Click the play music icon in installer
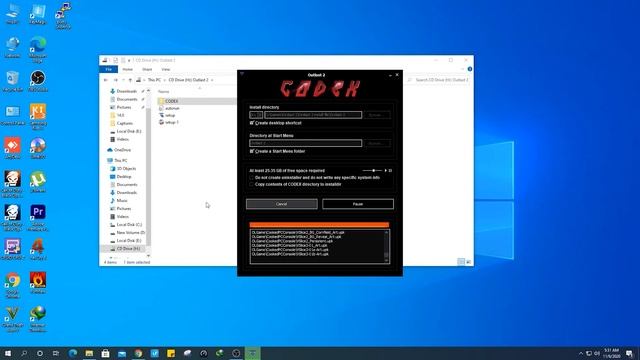The width and height of the screenshot is (640, 360). (386, 171)
